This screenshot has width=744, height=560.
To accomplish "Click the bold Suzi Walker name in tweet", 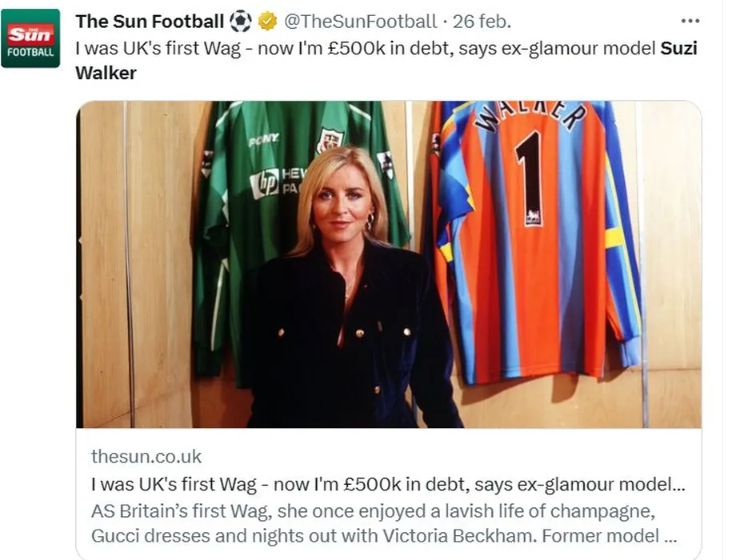I will pyautogui.click(x=678, y=48).
